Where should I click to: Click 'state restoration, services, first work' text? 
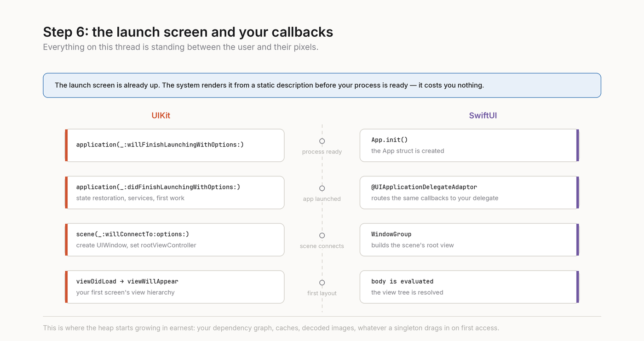130,198
